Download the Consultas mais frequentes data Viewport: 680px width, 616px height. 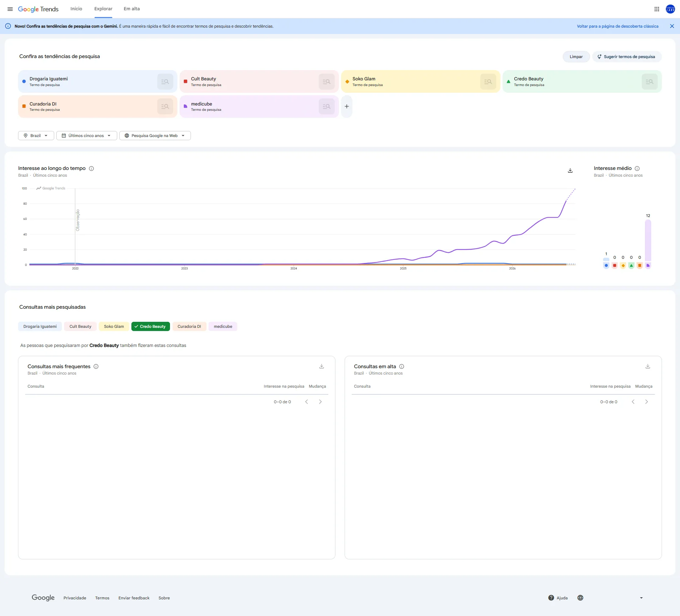pyautogui.click(x=322, y=366)
